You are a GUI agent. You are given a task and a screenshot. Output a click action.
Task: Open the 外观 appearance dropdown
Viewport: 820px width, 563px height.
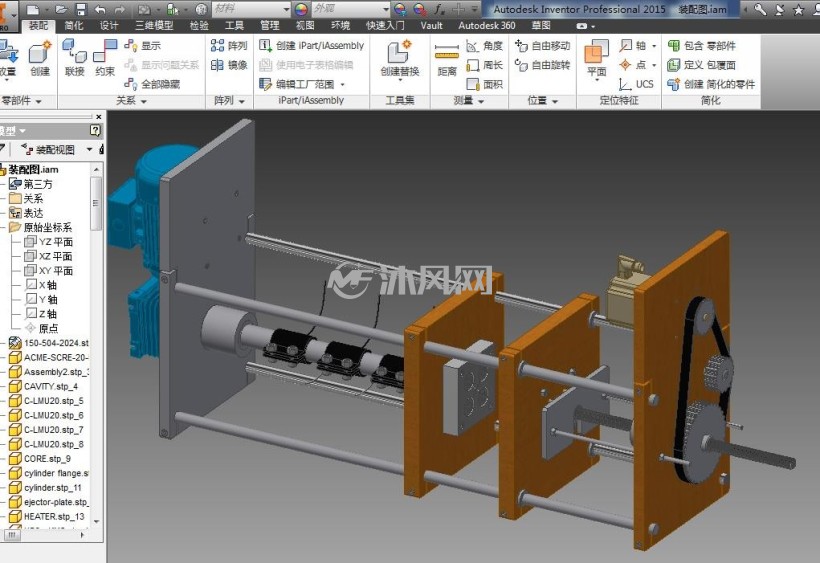click(x=351, y=9)
